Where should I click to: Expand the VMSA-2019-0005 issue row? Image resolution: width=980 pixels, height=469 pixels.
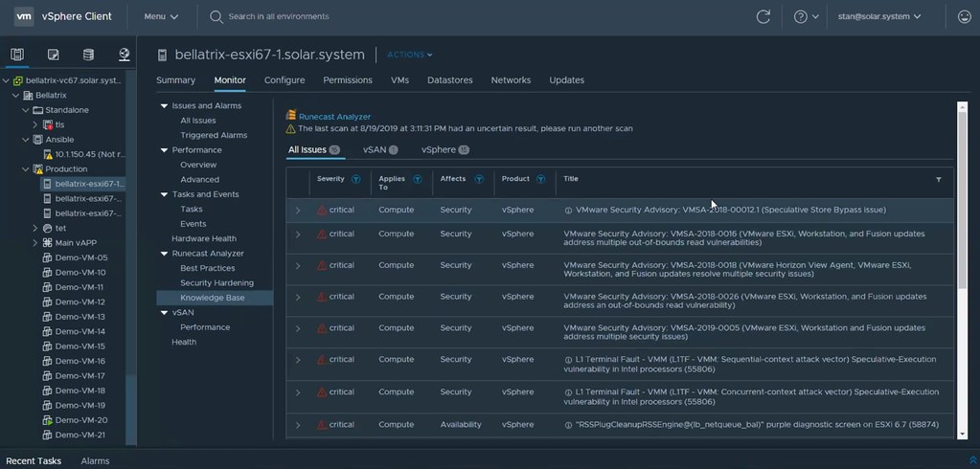coord(298,328)
